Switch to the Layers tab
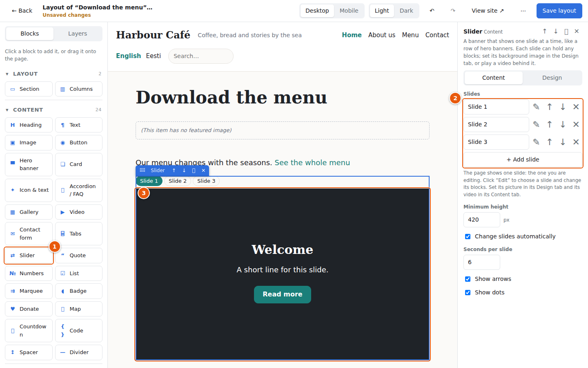Screen dimensions: 588x368 (78, 34)
